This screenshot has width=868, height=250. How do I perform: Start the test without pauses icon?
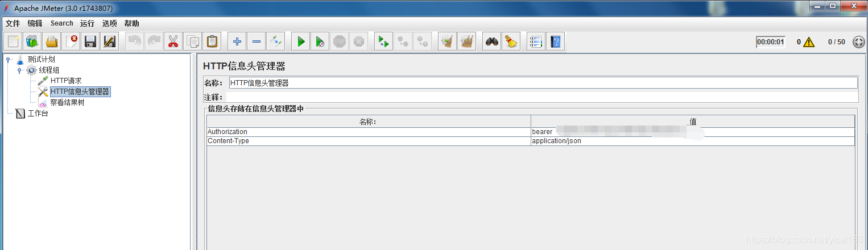tap(320, 41)
